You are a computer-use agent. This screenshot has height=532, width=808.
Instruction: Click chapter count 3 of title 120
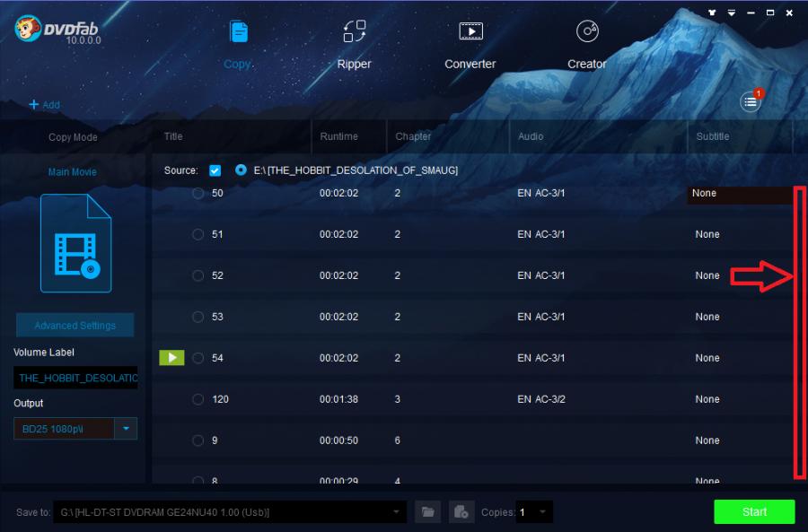pyautogui.click(x=398, y=399)
